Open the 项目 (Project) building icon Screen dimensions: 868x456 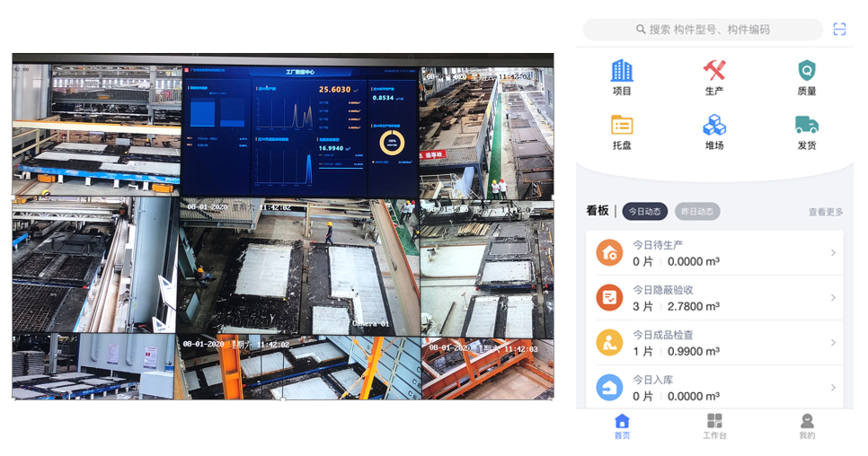[622, 71]
